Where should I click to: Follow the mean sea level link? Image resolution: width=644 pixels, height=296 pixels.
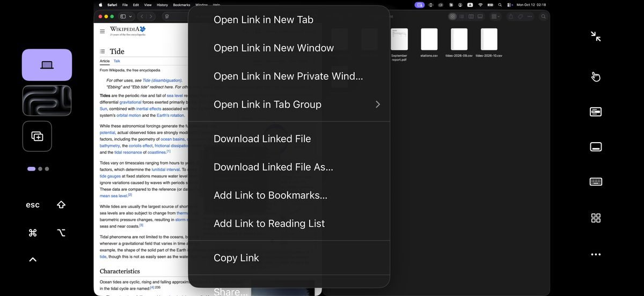pos(113,196)
